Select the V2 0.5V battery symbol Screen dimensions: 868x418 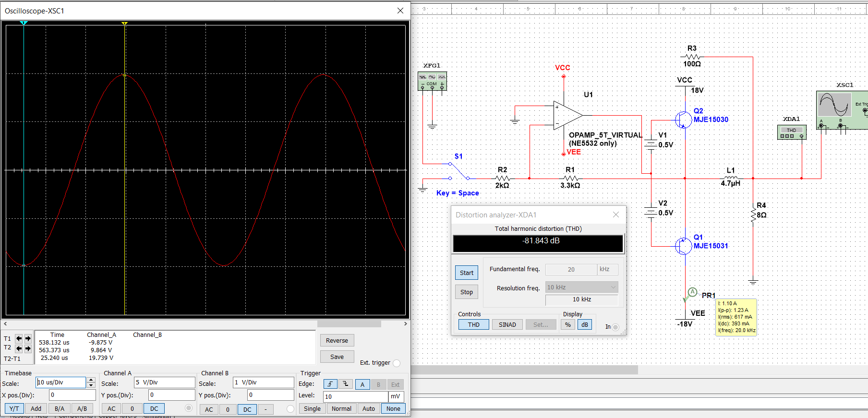pyautogui.click(x=651, y=212)
